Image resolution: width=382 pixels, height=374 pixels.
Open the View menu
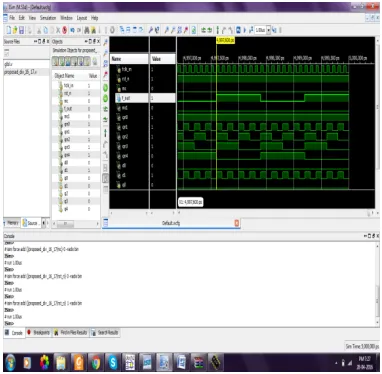pos(32,18)
